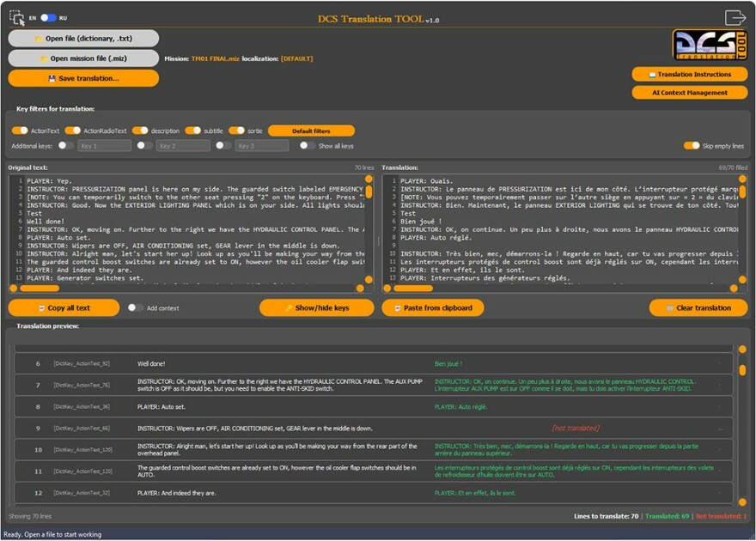The height and width of the screenshot is (541, 756).
Task: Click 'Translated: 69' status counter
Action: click(x=668, y=516)
